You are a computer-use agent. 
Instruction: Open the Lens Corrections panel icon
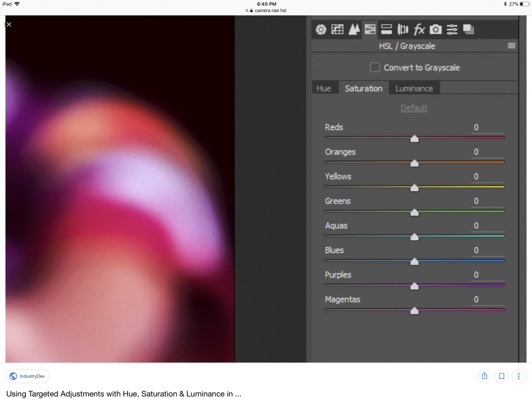click(x=403, y=29)
